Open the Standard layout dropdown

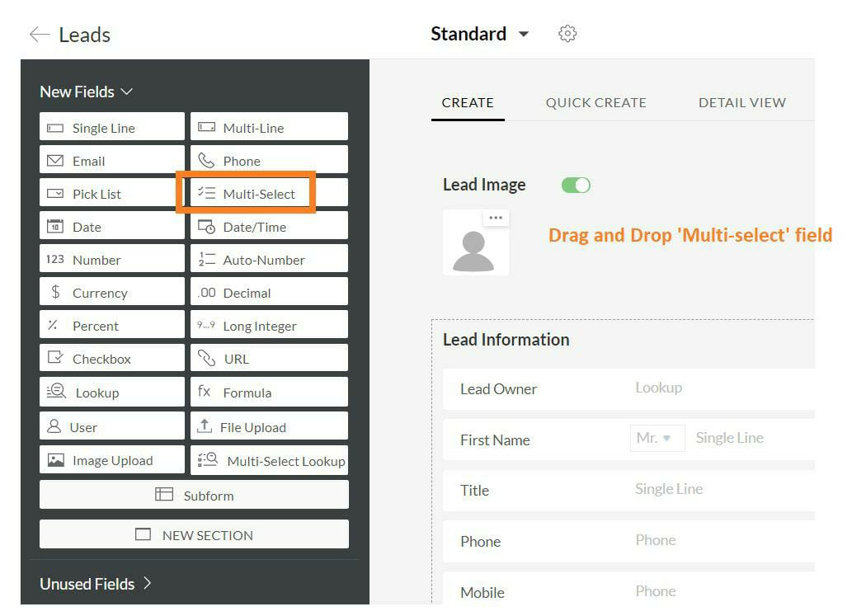point(523,35)
